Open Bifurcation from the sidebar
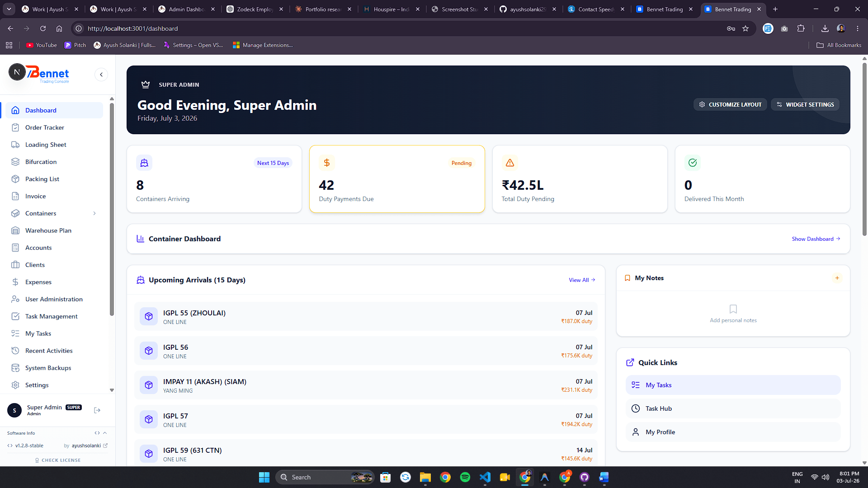868x488 pixels. pos(54,162)
